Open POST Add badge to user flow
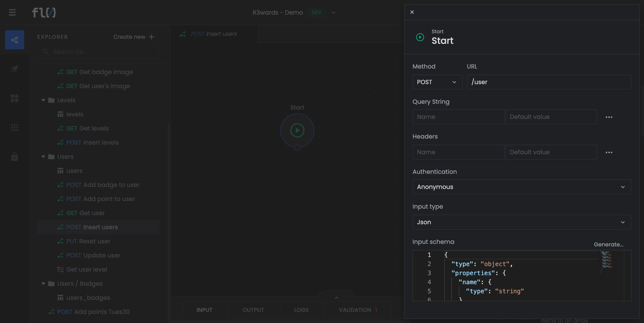 (98, 185)
